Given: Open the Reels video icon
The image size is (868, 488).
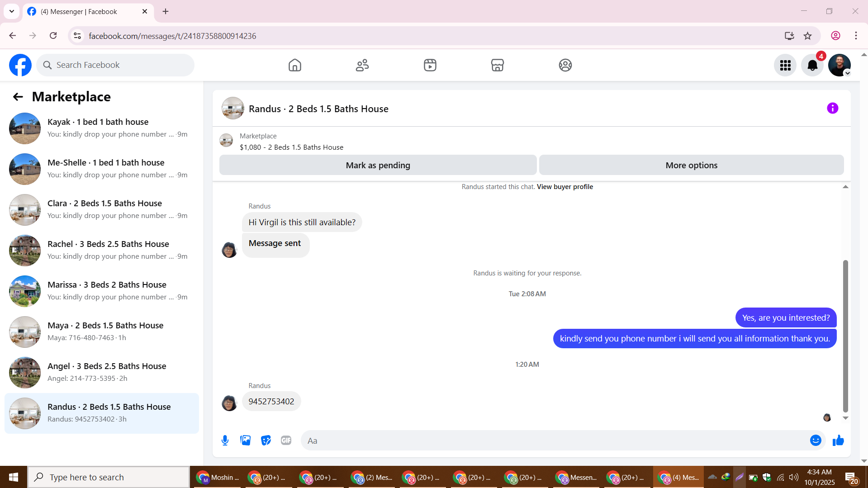Looking at the screenshot, I should point(430,65).
